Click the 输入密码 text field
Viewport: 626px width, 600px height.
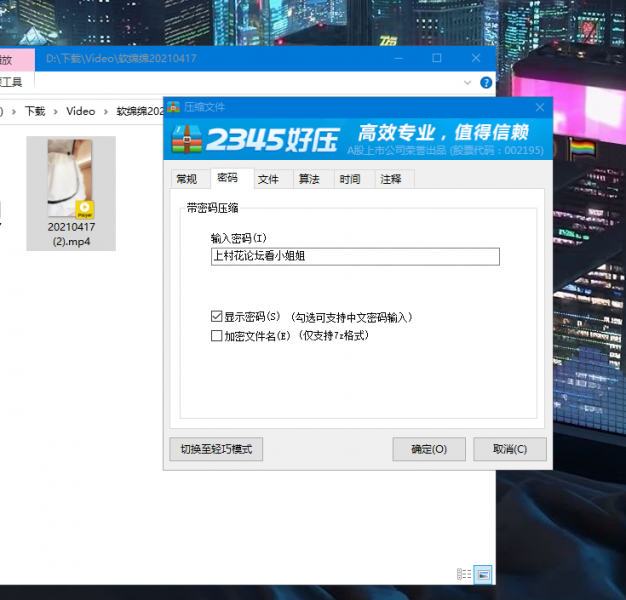[x=354, y=257]
